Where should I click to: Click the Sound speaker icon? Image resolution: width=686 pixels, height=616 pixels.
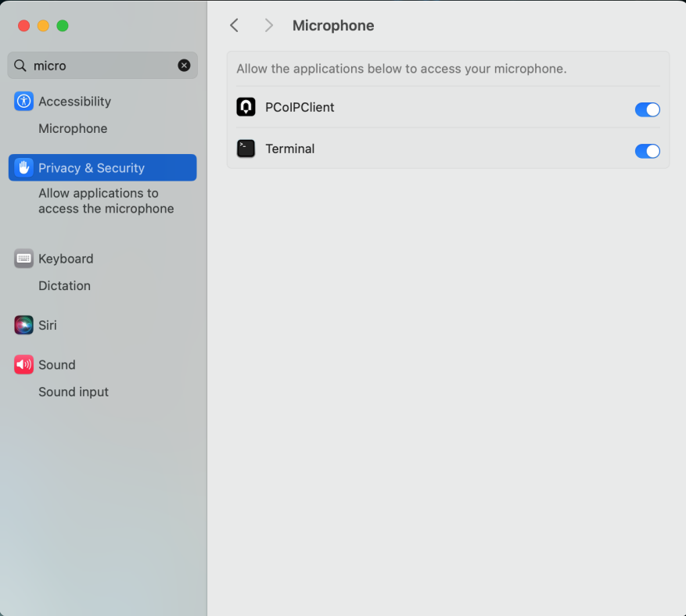[x=23, y=364]
